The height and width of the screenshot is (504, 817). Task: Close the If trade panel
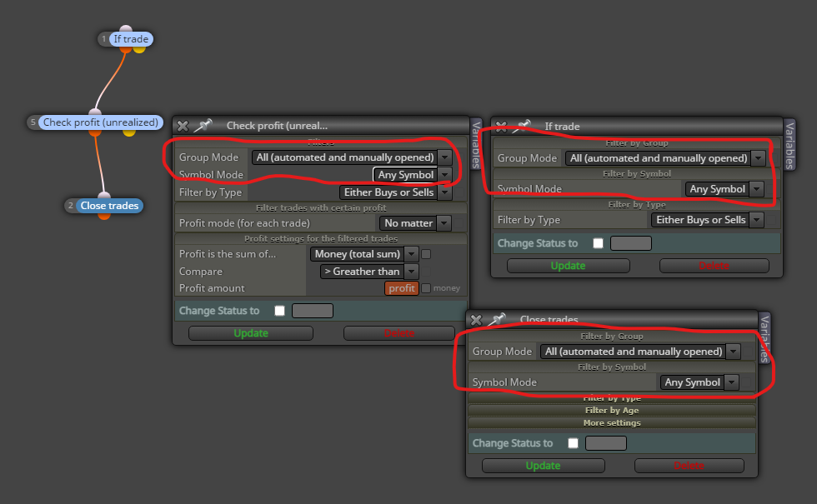click(501, 127)
